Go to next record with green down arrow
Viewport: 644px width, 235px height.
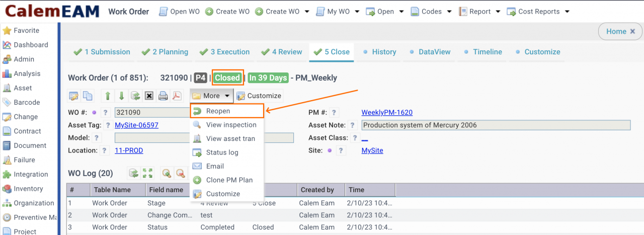coord(121,96)
